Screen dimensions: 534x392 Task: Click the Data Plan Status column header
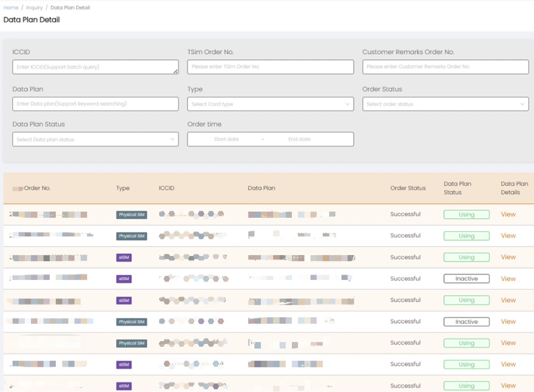(457, 188)
